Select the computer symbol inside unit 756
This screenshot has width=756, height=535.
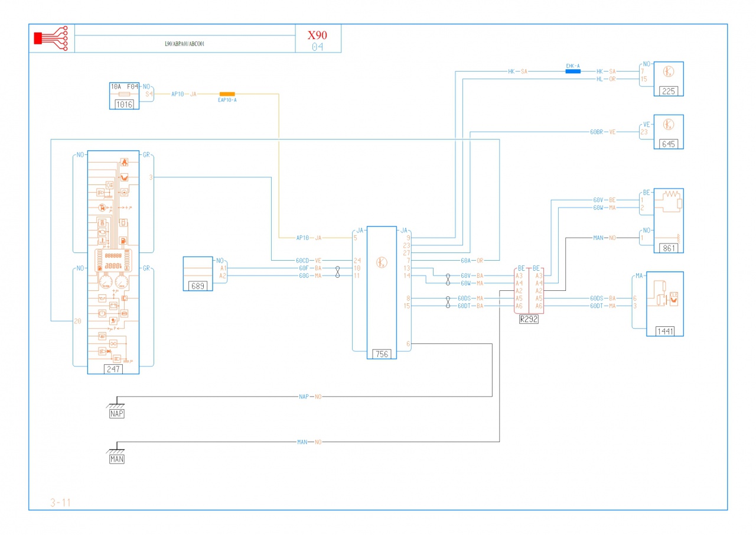382,262
